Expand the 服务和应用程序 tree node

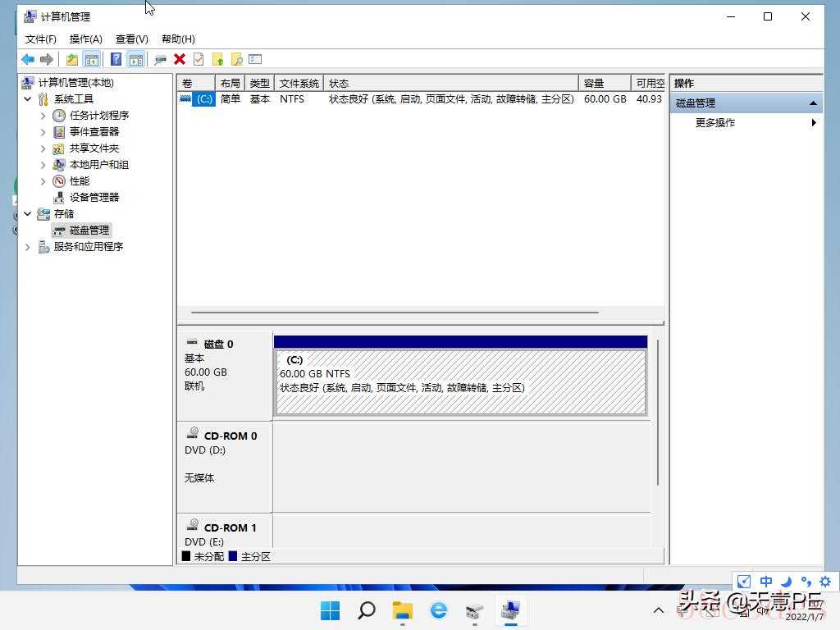coord(28,247)
